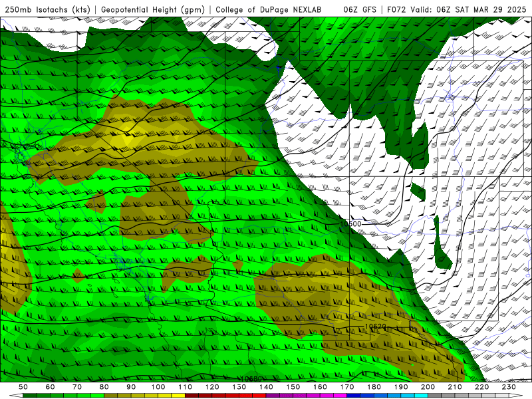Select the brightest magenta swatch ending at 170

pyautogui.click(x=340, y=396)
